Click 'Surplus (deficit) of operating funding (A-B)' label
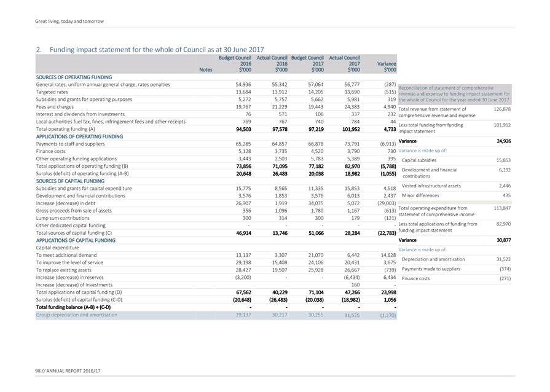 tap(82, 173)
